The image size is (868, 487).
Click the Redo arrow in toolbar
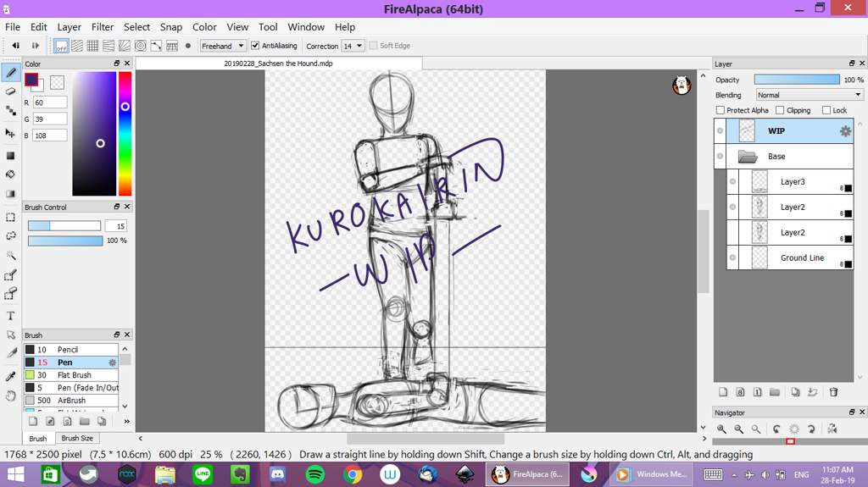coord(36,46)
